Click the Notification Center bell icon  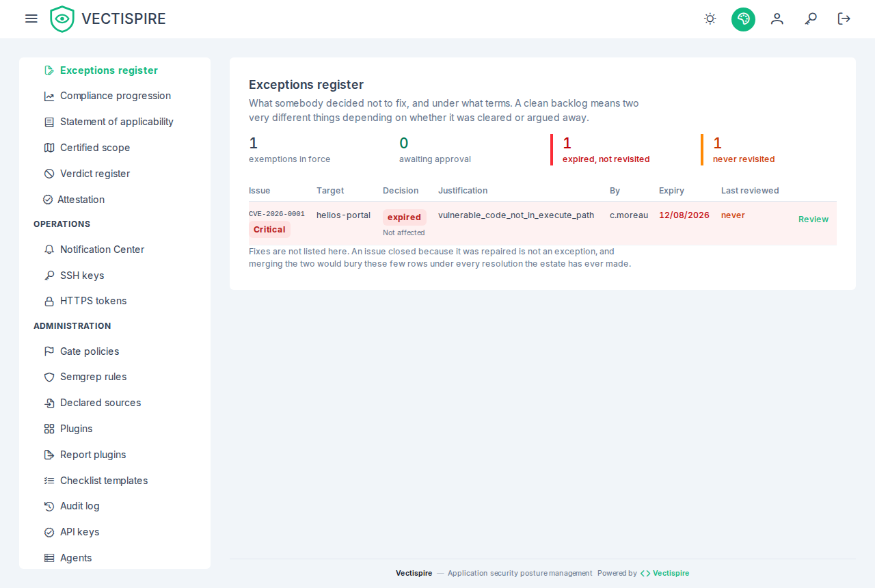tap(49, 250)
